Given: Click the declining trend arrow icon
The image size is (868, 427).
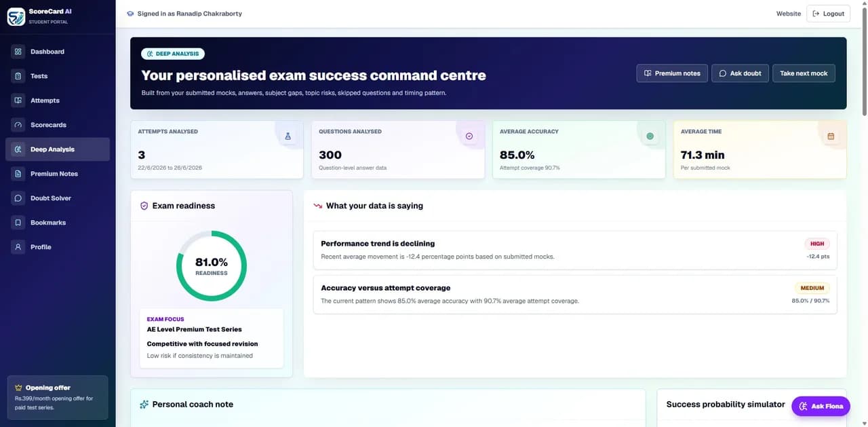Looking at the screenshot, I should tap(317, 206).
